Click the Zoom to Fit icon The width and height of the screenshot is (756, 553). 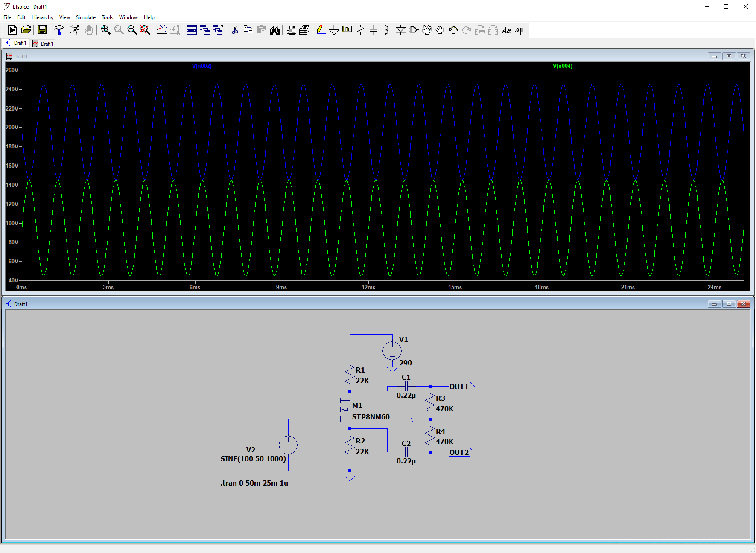(x=145, y=30)
